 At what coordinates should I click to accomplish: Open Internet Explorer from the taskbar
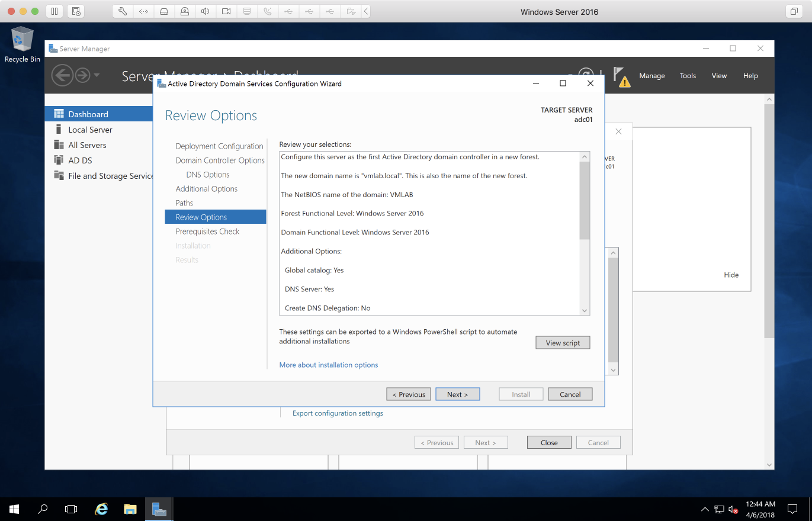(102, 509)
